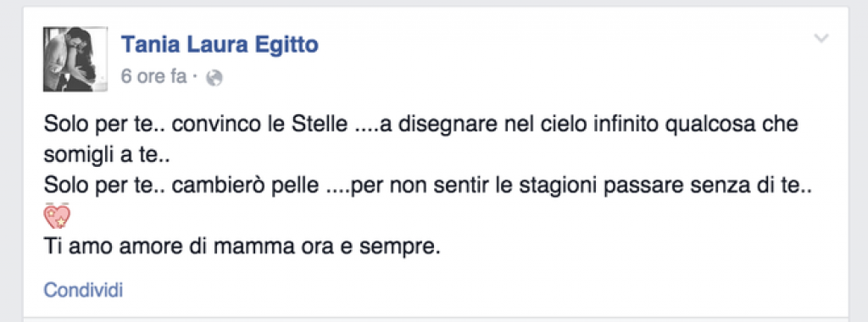This screenshot has width=868, height=322.
Task: Open Tania Laura Egitto's profile picture
Action: click(x=75, y=58)
